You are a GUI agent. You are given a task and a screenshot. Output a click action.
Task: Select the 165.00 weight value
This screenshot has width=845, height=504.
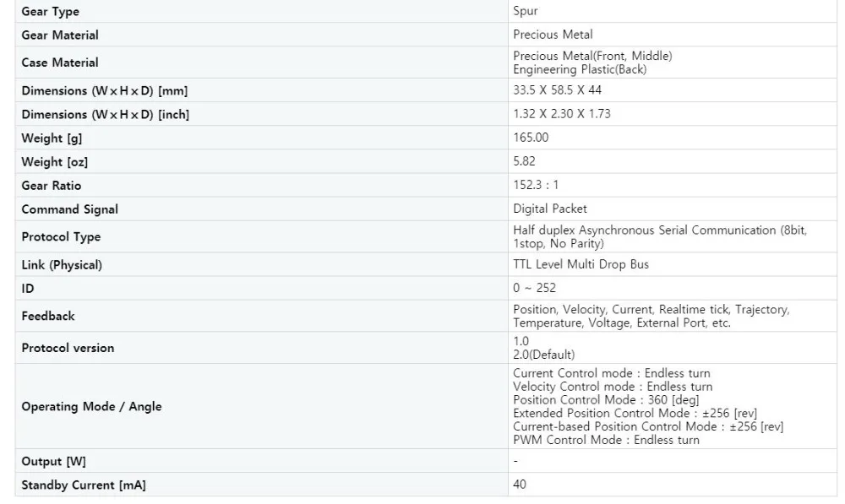[x=531, y=138]
